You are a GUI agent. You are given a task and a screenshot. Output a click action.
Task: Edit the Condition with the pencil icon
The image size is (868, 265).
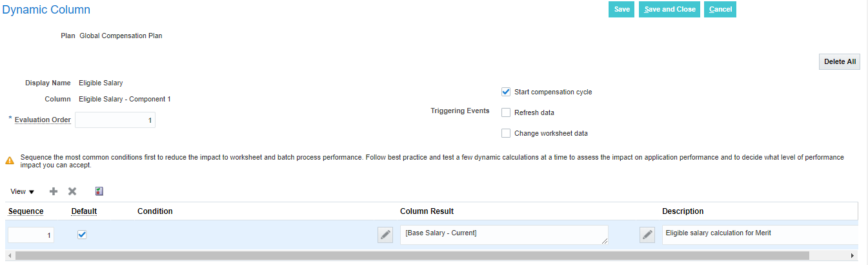point(385,235)
